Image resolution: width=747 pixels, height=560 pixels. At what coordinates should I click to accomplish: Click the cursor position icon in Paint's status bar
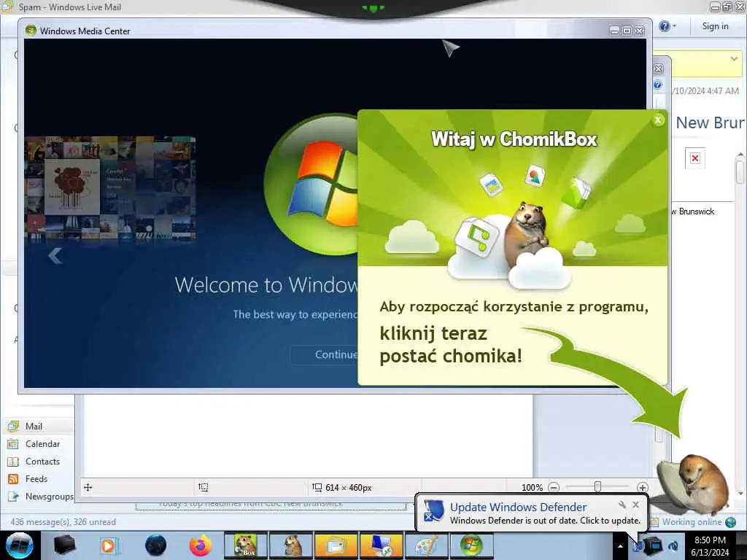coord(88,487)
